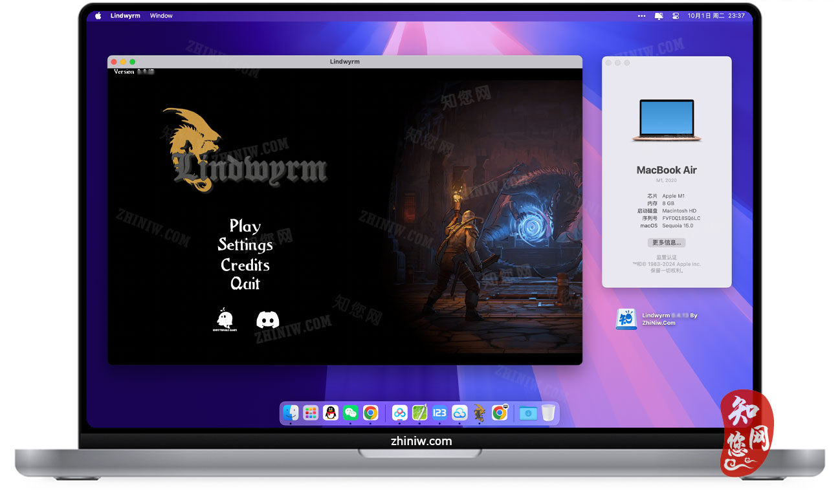The image size is (840, 504).
Task: Minimize the Lindwyrm game window
Action: pyautogui.click(x=124, y=61)
